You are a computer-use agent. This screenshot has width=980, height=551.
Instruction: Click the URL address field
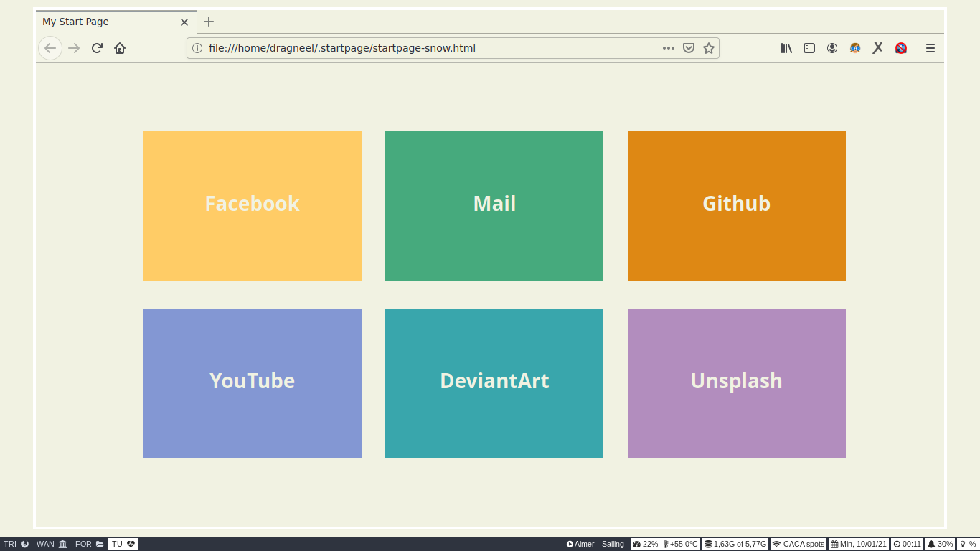(430, 48)
